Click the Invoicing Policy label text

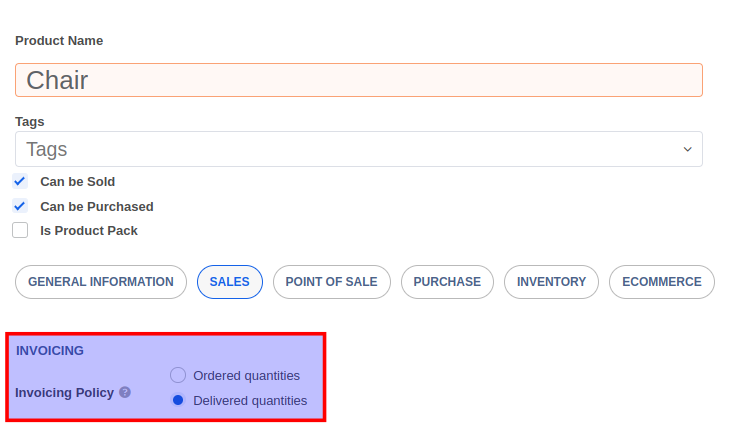coord(64,392)
